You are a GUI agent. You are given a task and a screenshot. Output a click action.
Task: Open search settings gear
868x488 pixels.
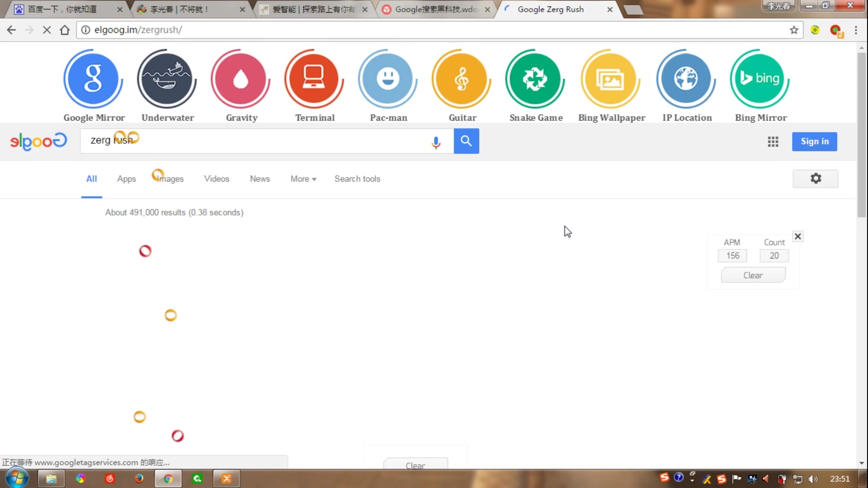(816, 178)
